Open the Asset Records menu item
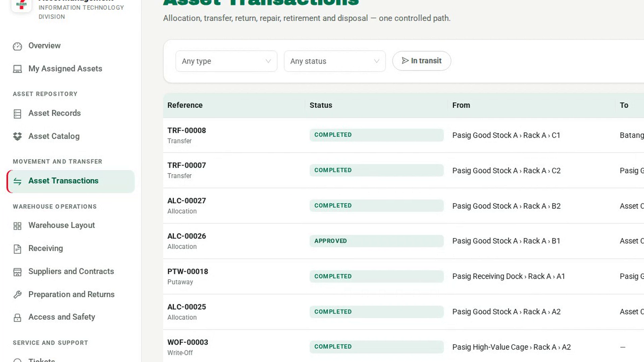644x362 pixels. tap(70, 113)
